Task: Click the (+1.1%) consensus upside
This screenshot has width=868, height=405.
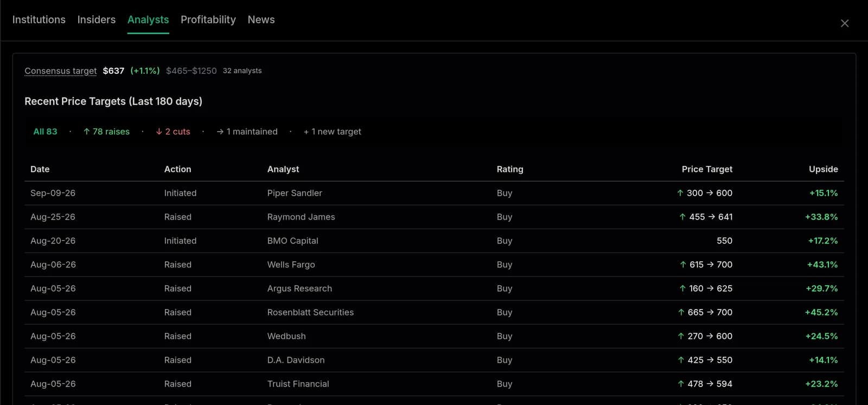Action: tap(145, 70)
